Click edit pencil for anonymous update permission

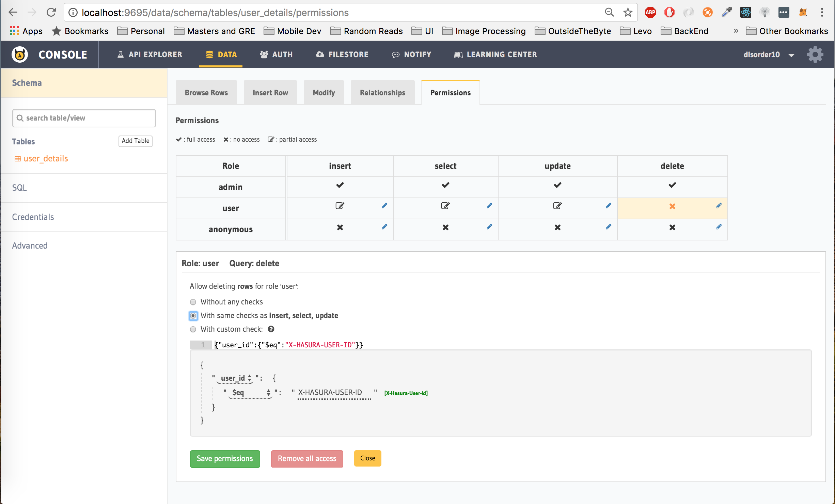click(x=609, y=227)
